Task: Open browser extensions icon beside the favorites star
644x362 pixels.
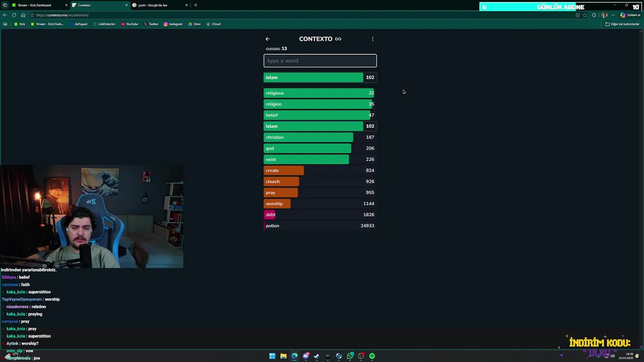Action: (x=594, y=15)
